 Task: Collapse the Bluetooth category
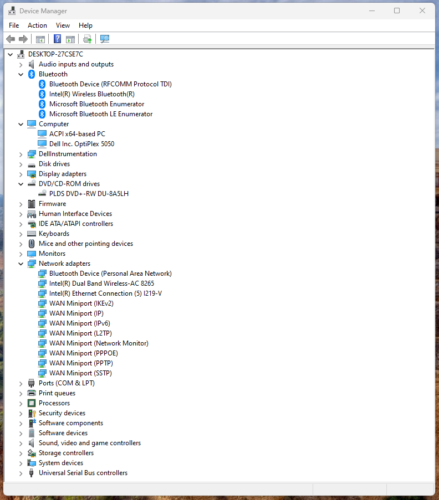click(21, 74)
